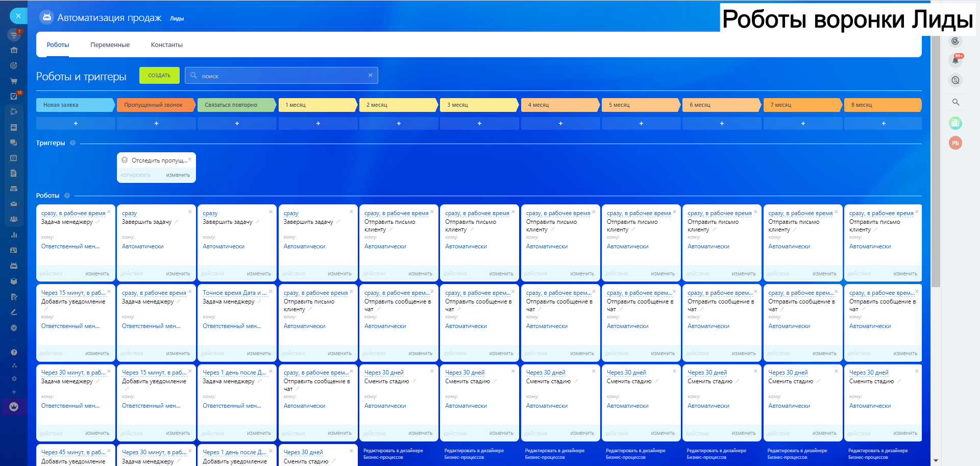Image resolution: width=980 pixels, height=466 pixels.
Task: Expand more items chevron in left sidebar
Action: click(x=14, y=328)
